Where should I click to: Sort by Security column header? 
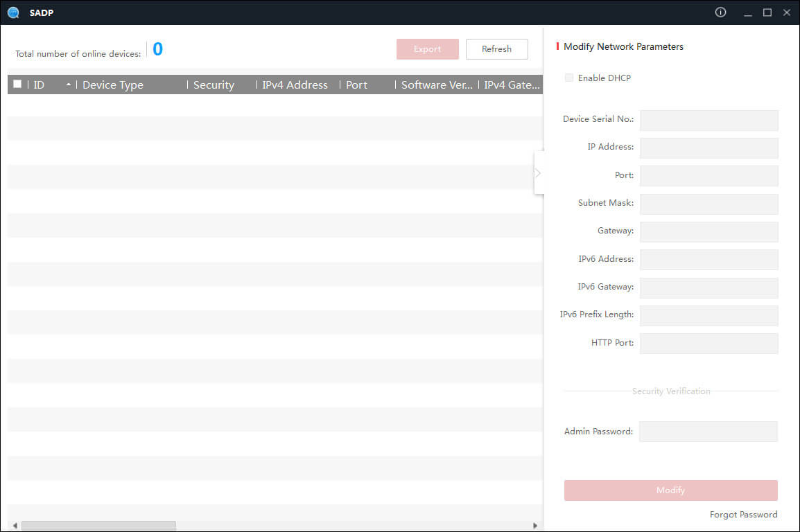[214, 85]
